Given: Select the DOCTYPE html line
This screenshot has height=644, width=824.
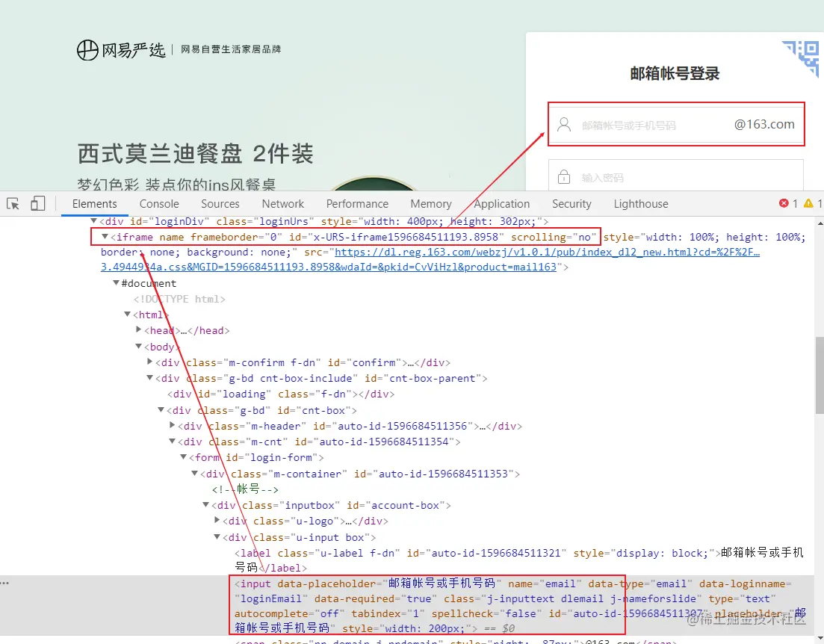Looking at the screenshot, I should click(179, 299).
